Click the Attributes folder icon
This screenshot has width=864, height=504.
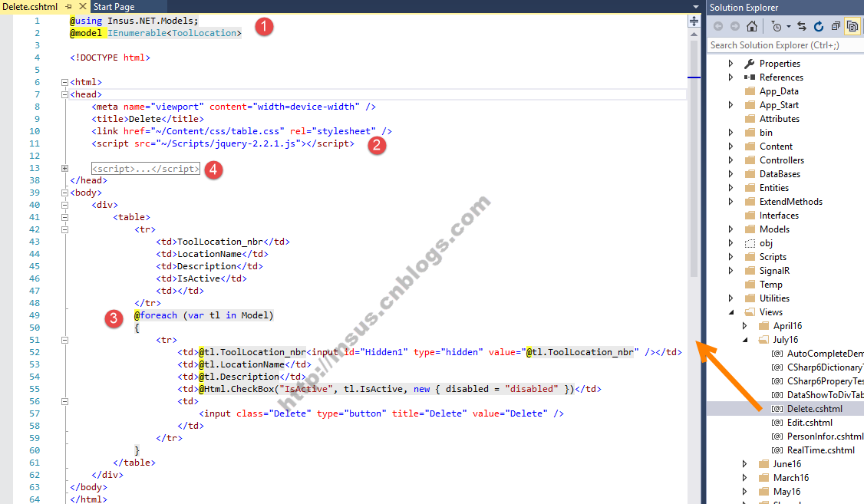(x=750, y=118)
